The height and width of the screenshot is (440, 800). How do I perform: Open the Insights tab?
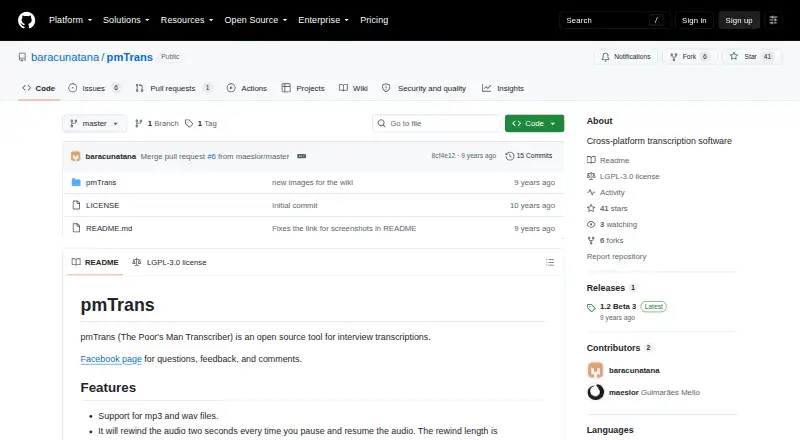pos(503,88)
